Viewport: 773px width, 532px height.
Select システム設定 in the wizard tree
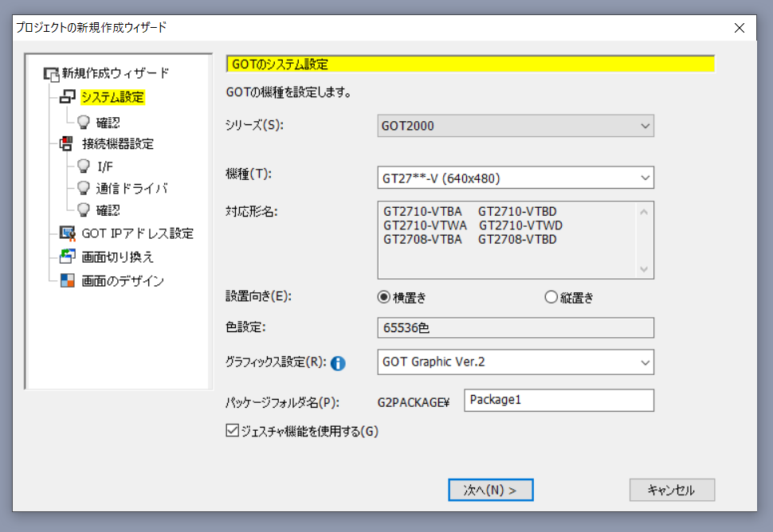(x=112, y=97)
